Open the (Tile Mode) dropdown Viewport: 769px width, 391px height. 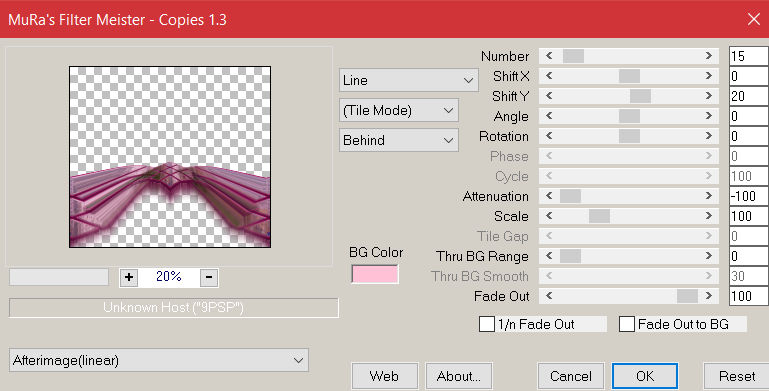pyautogui.click(x=399, y=110)
